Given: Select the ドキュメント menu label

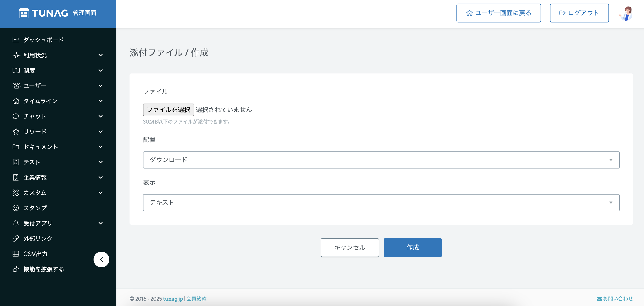Looking at the screenshot, I should pyautogui.click(x=40, y=147).
